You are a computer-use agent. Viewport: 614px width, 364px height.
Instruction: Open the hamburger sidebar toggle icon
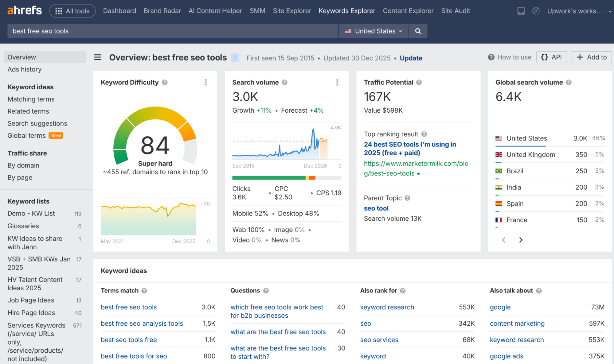[97, 57]
